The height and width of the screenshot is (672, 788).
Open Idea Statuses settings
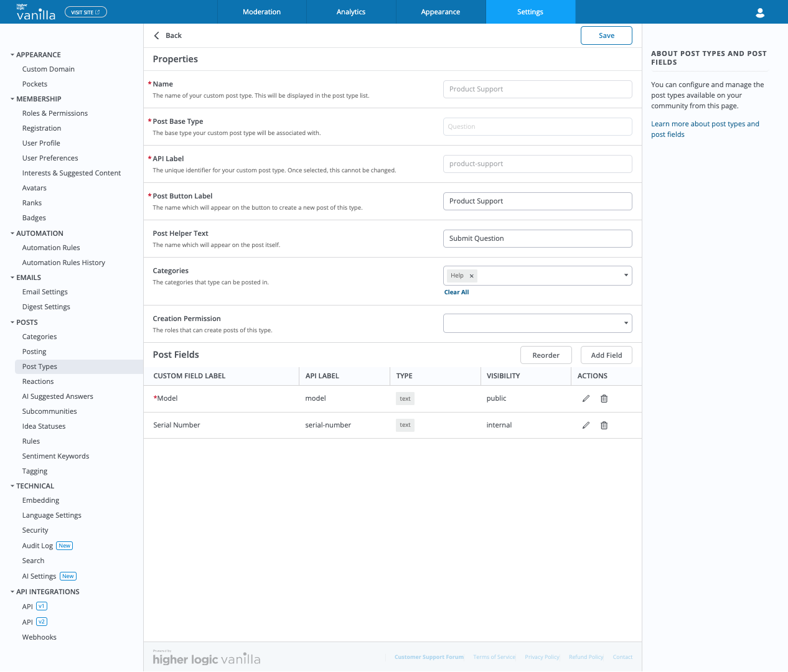pos(44,426)
